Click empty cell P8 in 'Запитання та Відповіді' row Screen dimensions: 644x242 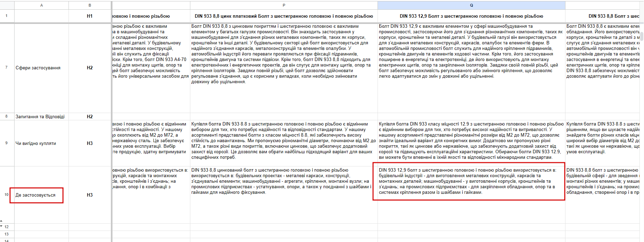[284, 117]
